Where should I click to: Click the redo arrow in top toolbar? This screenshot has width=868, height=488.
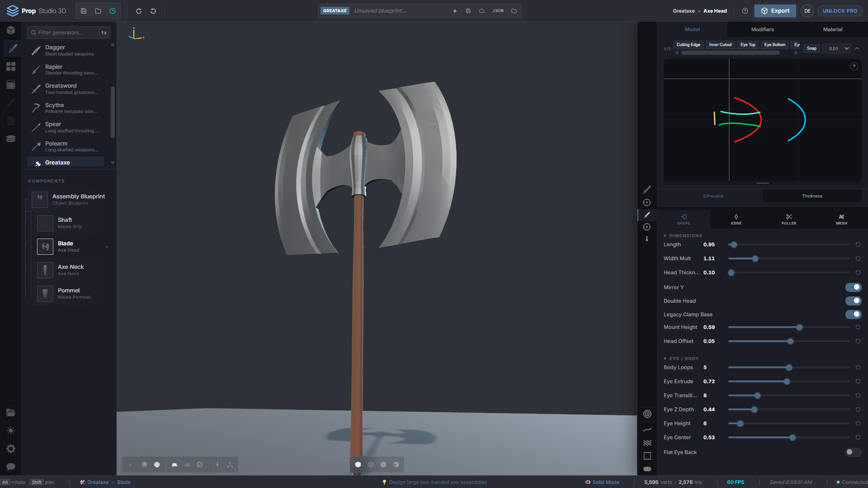pos(139,11)
